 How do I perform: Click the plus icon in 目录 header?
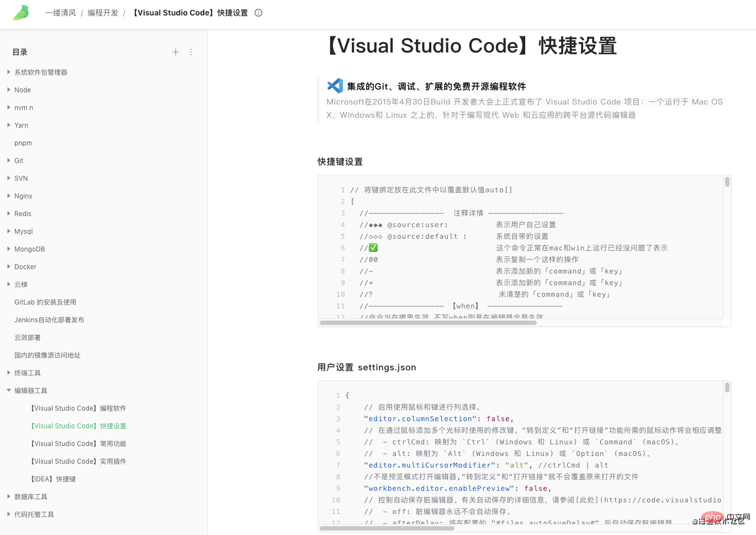(176, 52)
